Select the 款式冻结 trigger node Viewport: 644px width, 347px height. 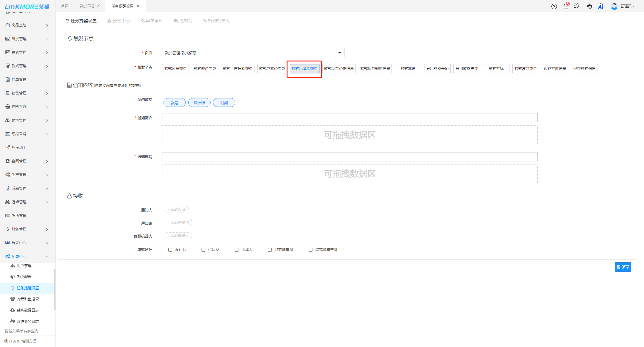408,69
